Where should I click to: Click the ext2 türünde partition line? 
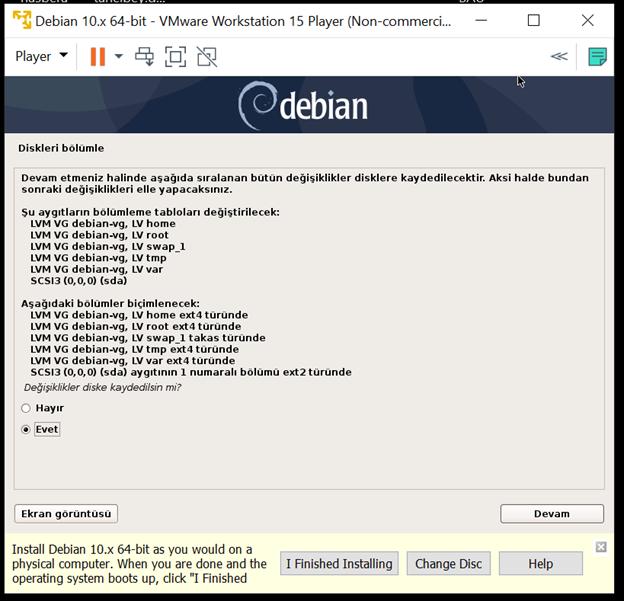pyautogui.click(x=191, y=372)
